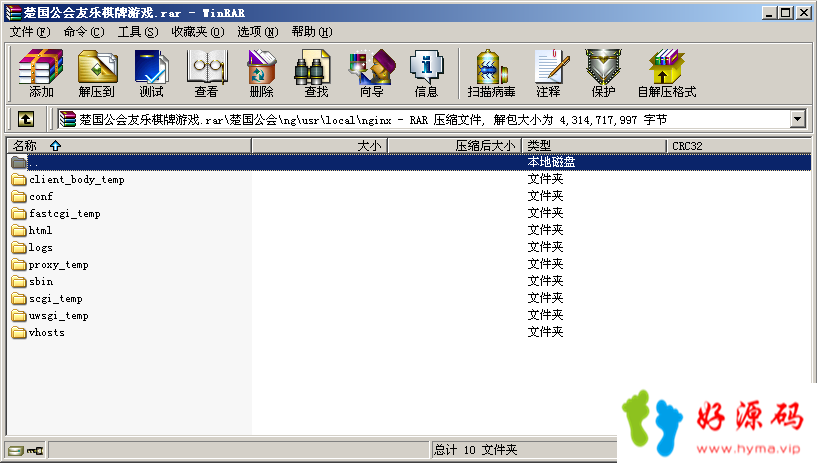Viewport: 817px width, 463px height.
Task: Click the sbin folder icon
Action: click(x=19, y=282)
